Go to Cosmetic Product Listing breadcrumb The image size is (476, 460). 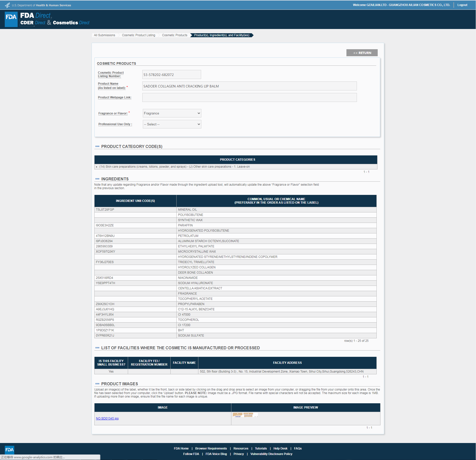138,35
